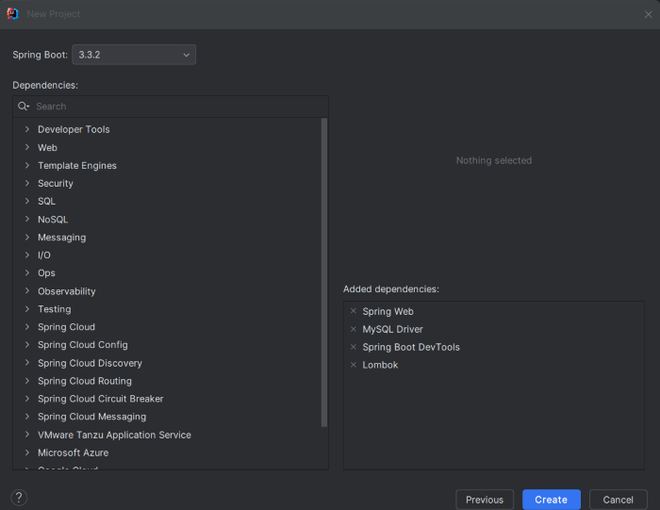
Task: Select the Spring Cloud Config item
Action: [82, 345]
